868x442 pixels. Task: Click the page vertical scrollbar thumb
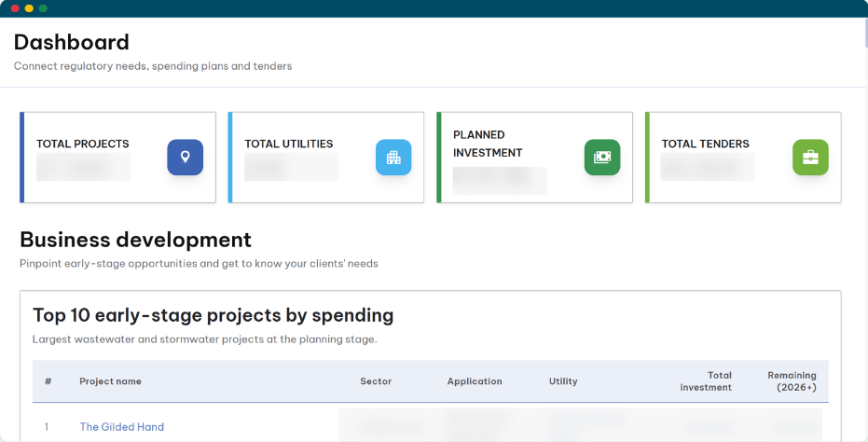coord(866,34)
